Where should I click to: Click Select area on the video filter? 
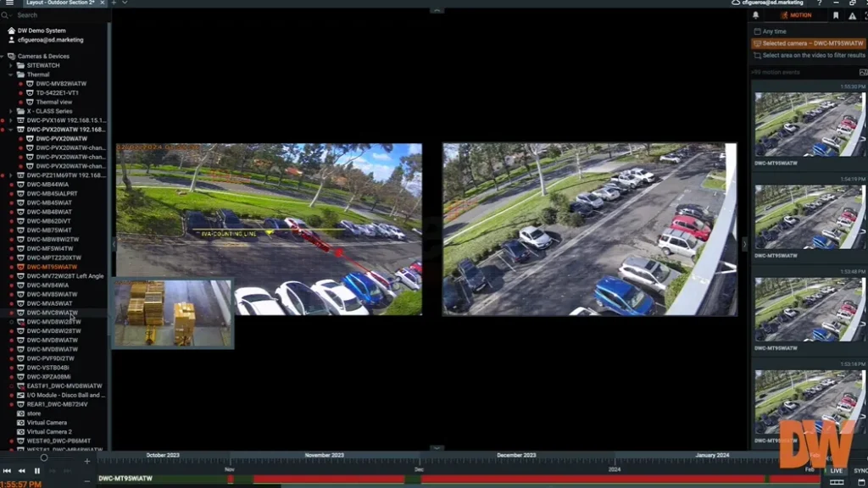click(x=809, y=55)
